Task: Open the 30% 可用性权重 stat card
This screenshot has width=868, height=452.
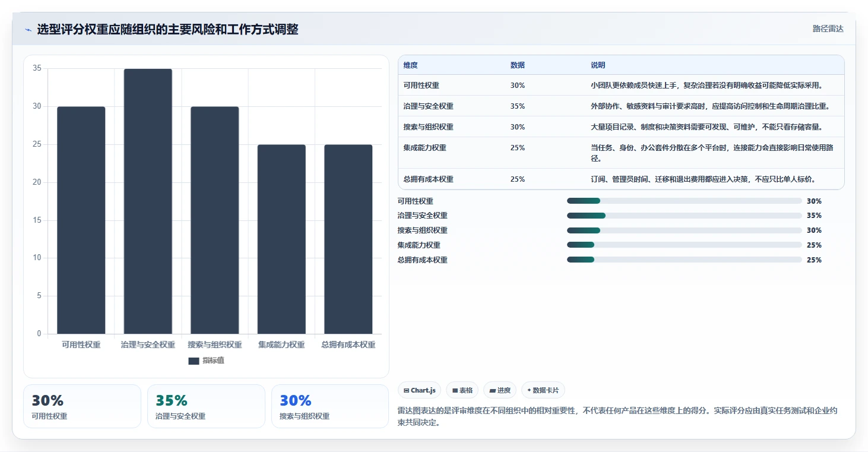Action: 82,406
